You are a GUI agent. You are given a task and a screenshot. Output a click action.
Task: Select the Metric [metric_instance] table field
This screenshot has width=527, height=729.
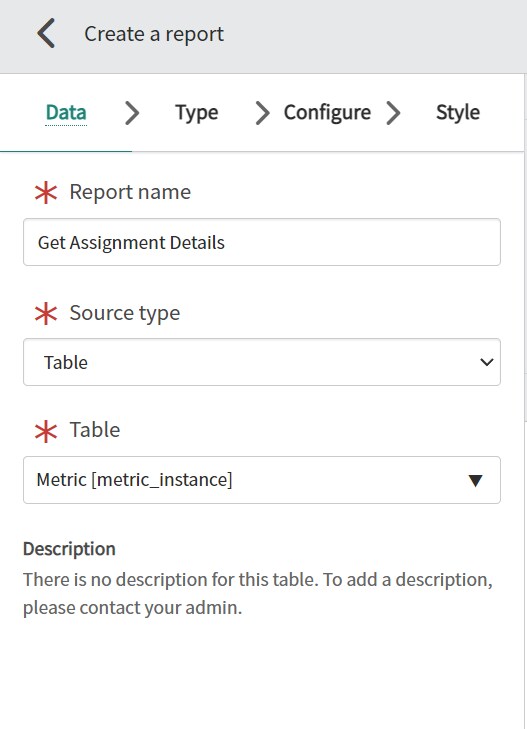point(262,480)
